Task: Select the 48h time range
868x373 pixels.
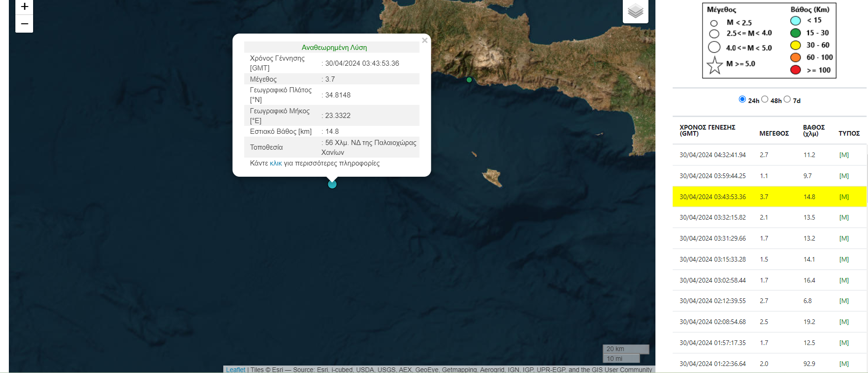Action: (765, 99)
